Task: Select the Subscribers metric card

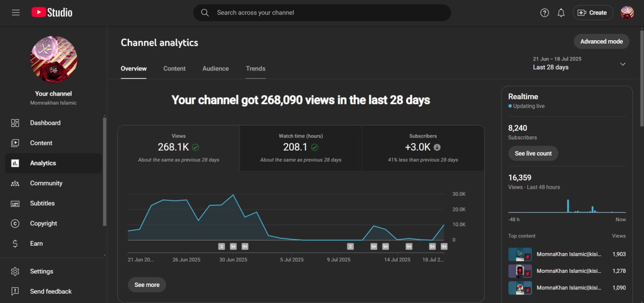Action: 423,148
